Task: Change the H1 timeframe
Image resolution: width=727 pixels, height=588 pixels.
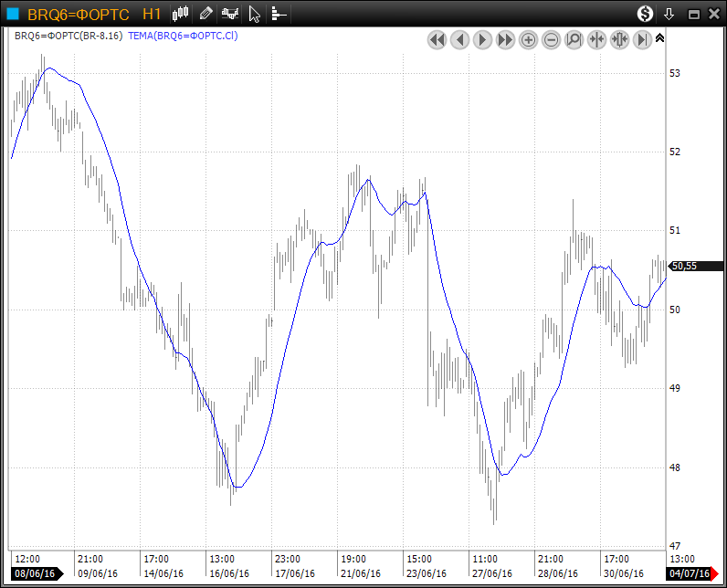Action: [152, 14]
